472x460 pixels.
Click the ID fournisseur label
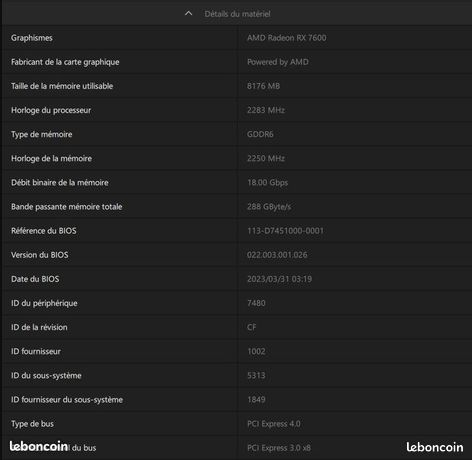click(36, 351)
